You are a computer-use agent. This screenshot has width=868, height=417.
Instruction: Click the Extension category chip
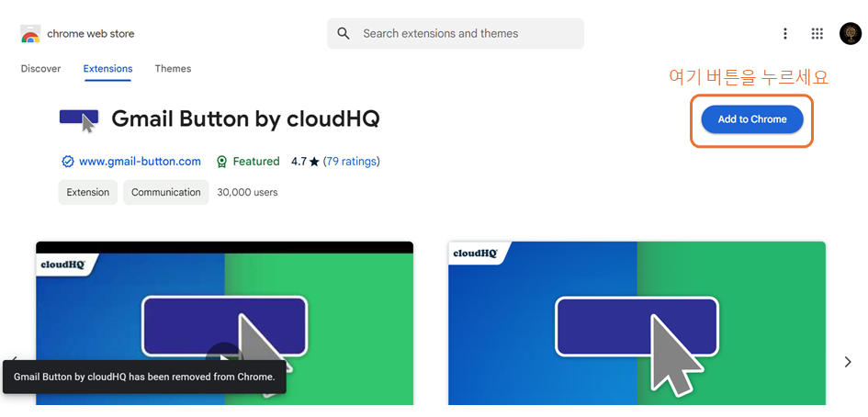click(x=88, y=192)
